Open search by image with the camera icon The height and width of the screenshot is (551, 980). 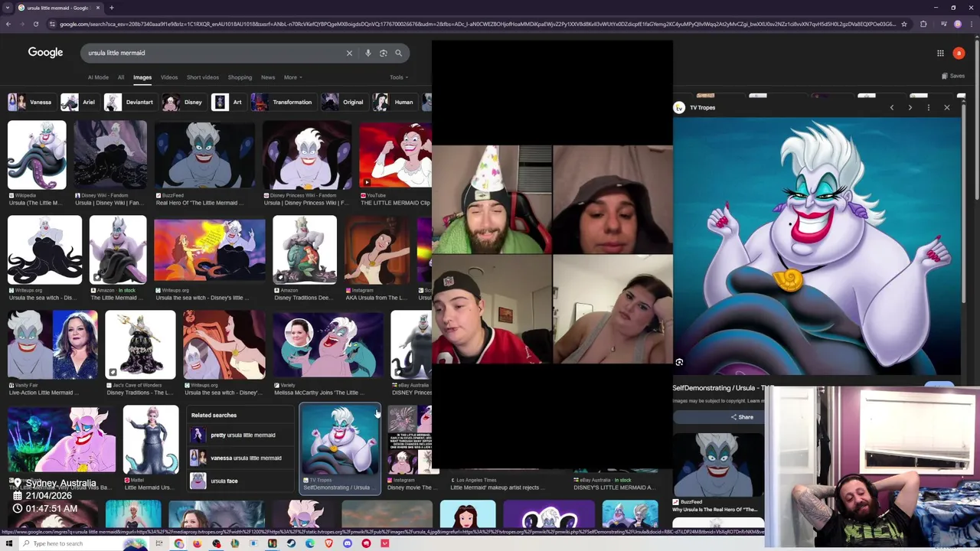384,53
